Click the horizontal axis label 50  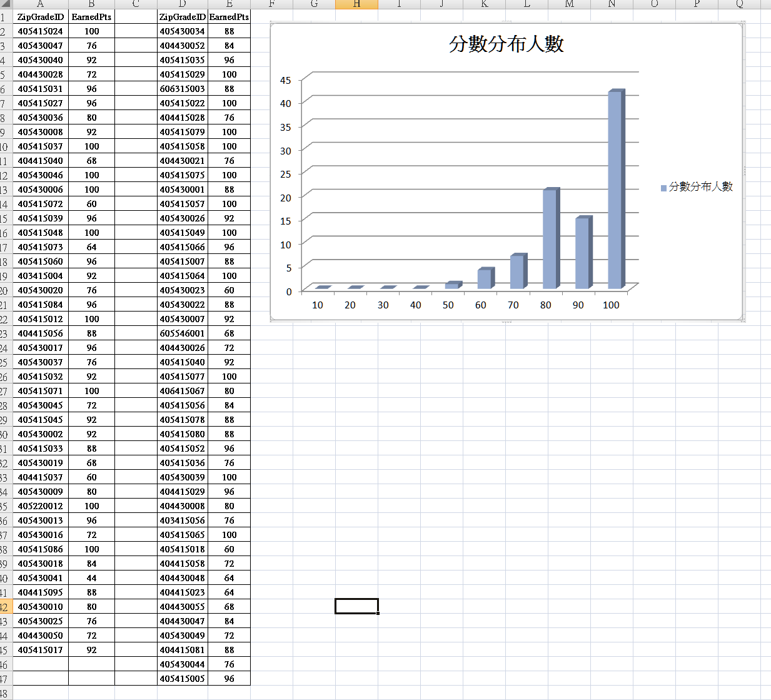click(448, 305)
